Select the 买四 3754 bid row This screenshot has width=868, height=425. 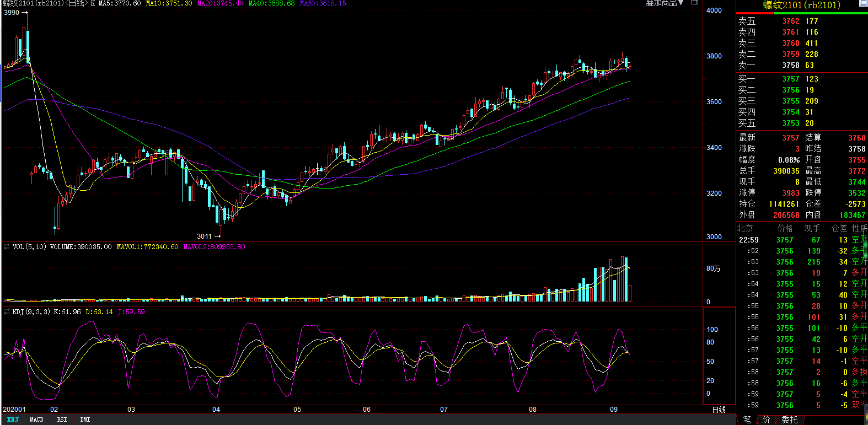(802, 112)
